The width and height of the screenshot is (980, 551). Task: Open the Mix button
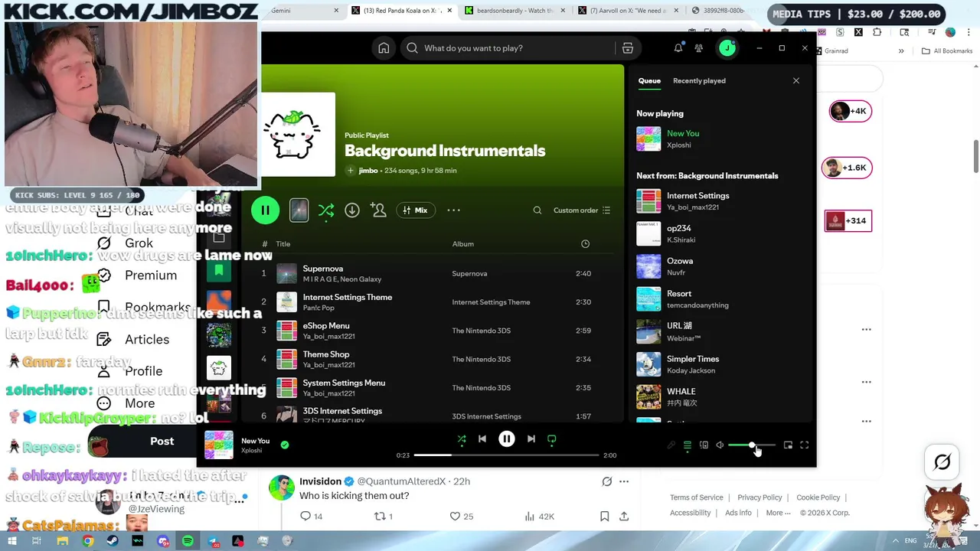(416, 210)
